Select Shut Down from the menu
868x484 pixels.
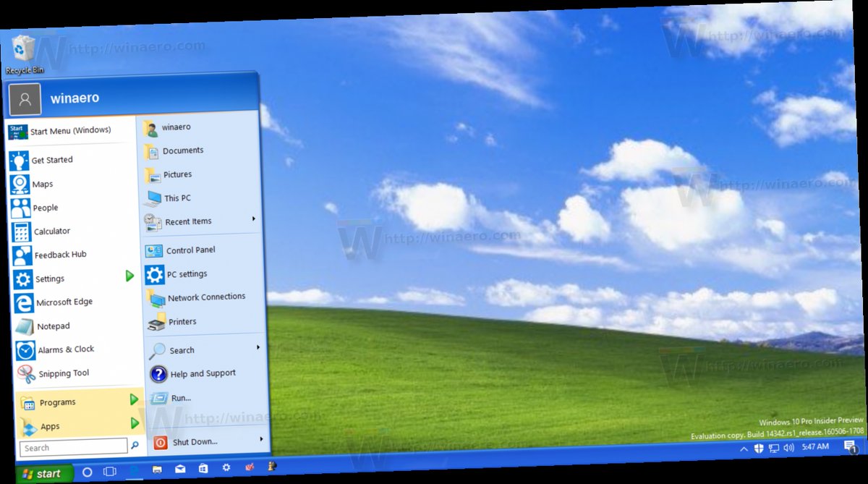click(195, 442)
